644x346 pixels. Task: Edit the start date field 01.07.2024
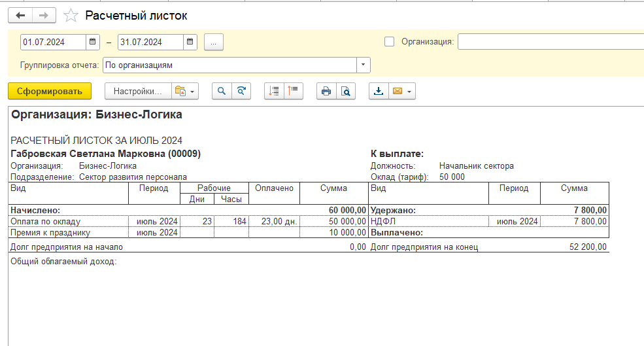pos(53,42)
